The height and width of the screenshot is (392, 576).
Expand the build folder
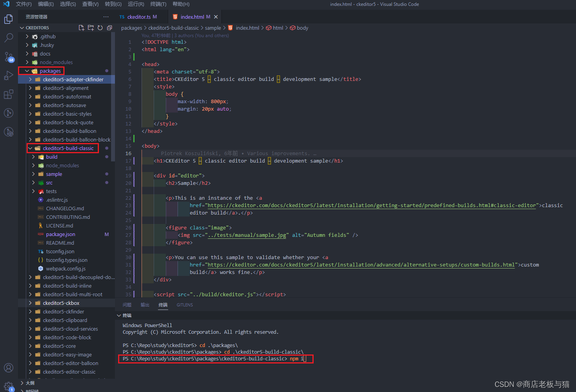coord(34,157)
